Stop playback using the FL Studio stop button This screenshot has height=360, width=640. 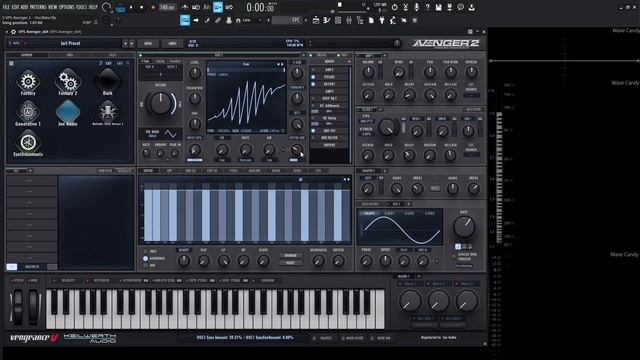tap(142, 7)
